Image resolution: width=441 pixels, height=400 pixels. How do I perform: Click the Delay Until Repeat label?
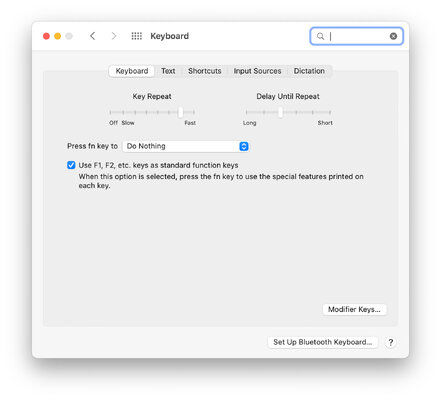point(288,96)
